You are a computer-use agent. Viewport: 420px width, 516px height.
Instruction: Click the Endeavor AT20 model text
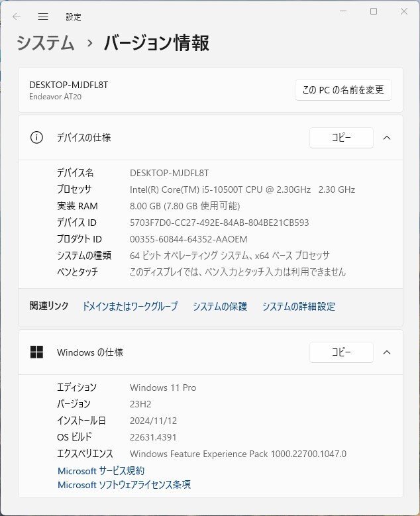pos(55,97)
